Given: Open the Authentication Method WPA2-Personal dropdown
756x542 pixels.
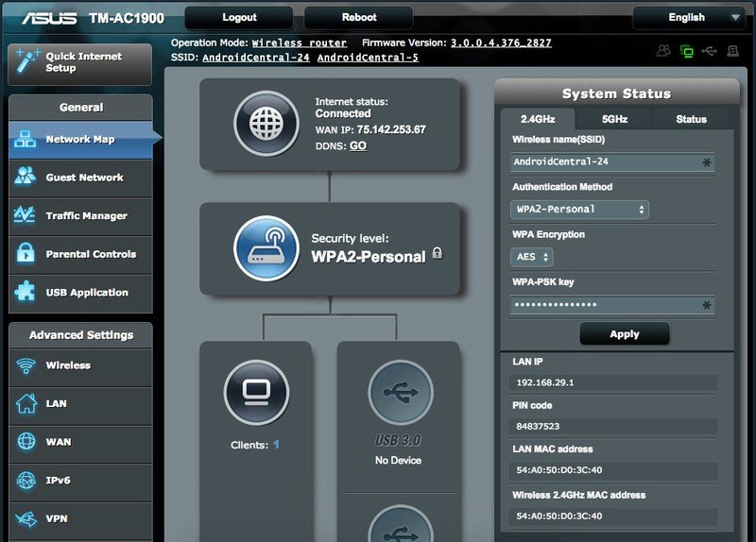Looking at the screenshot, I should click(x=579, y=209).
